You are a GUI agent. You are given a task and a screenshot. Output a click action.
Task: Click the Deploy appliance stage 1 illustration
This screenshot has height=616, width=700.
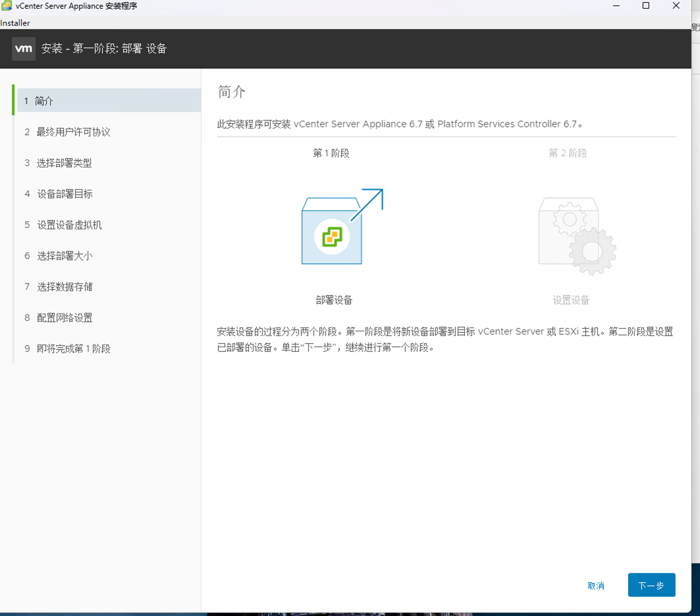coord(342,226)
